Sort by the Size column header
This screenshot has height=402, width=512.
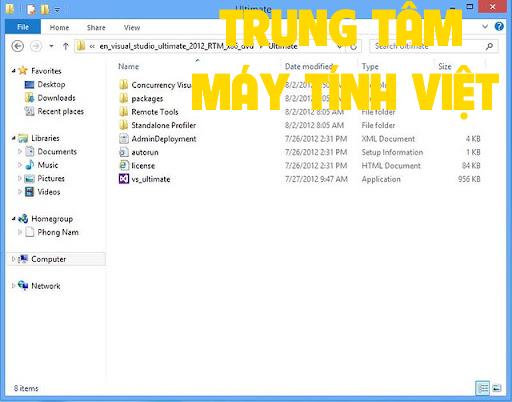point(445,66)
